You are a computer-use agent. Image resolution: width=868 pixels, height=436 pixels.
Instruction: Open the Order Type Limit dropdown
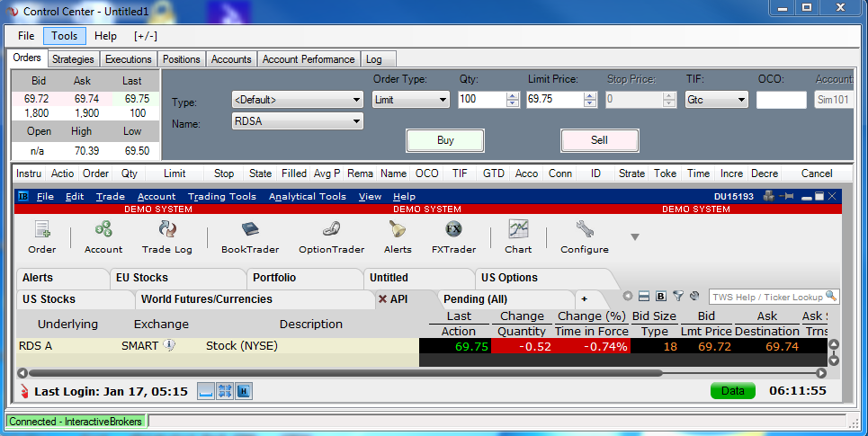(443, 100)
